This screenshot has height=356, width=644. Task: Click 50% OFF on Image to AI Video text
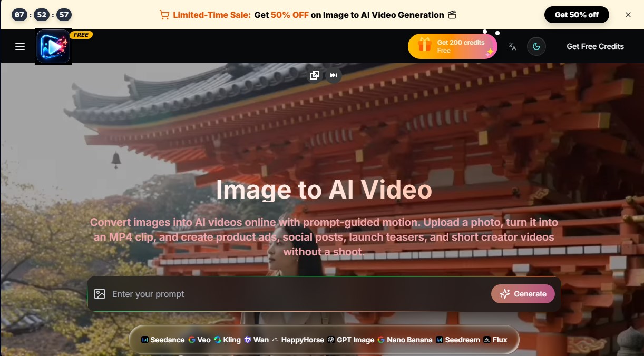pyautogui.click(x=357, y=15)
